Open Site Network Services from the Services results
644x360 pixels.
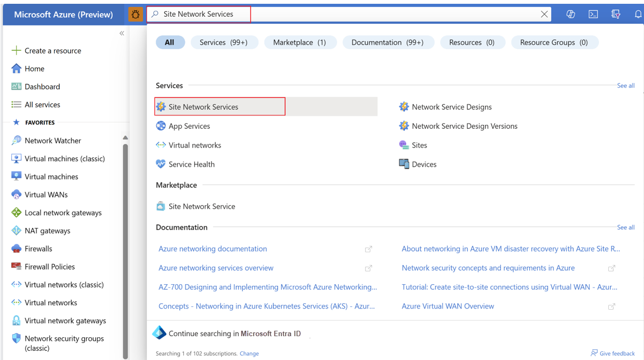coord(203,107)
